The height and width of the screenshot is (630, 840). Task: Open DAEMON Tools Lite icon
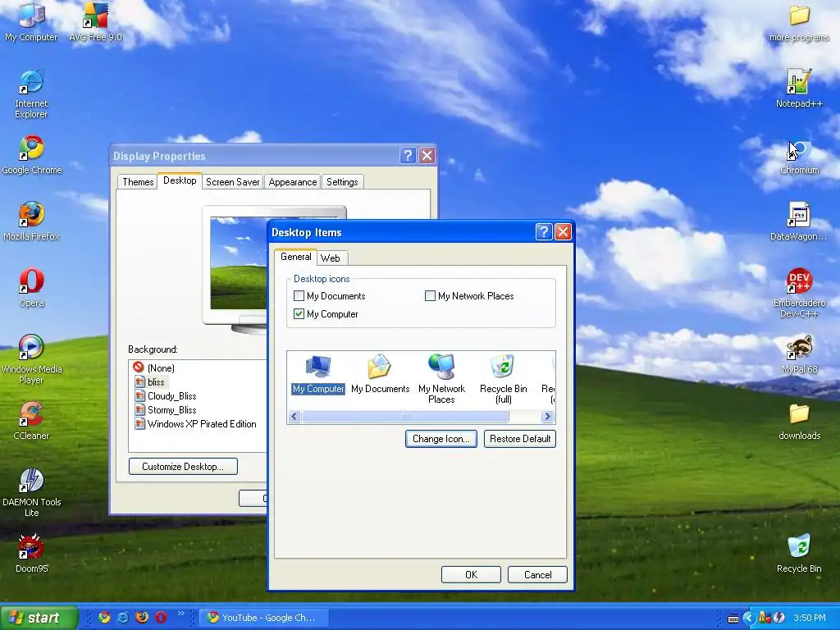click(31, 493)
